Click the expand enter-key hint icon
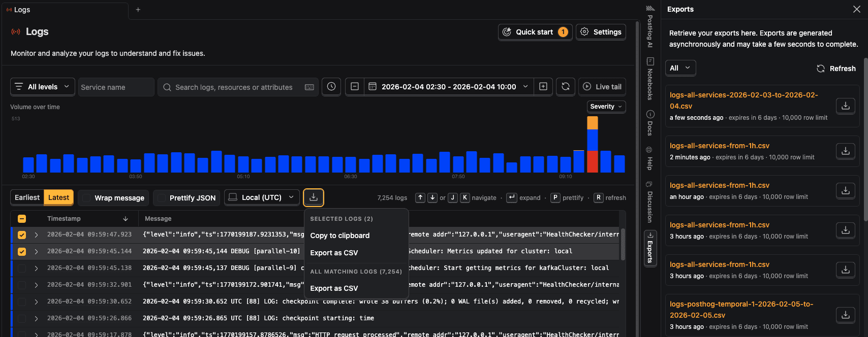 [x=512, y=197]
